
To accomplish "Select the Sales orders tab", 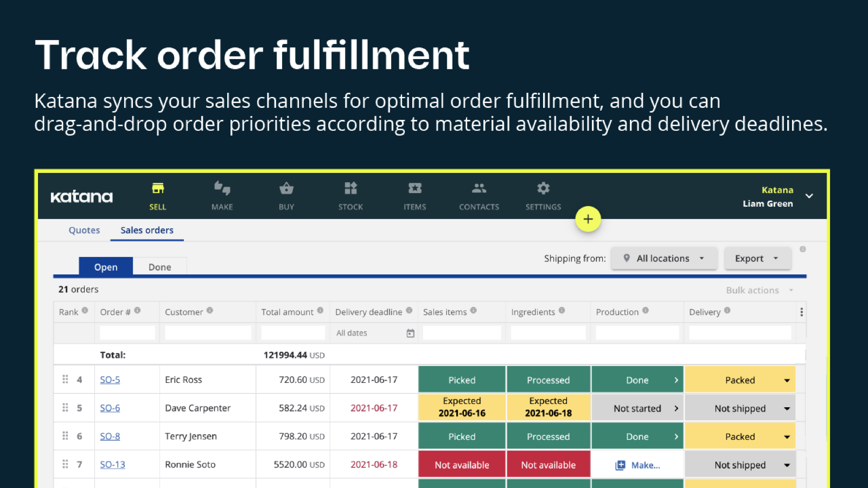I will click(147, 230).
